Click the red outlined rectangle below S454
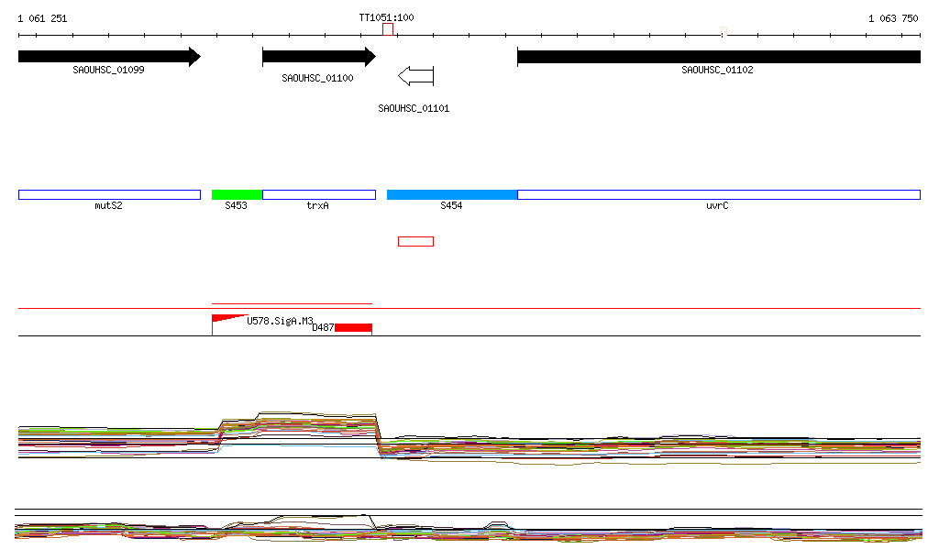Screen dimensions: 939x560 [x=415, y=241]
